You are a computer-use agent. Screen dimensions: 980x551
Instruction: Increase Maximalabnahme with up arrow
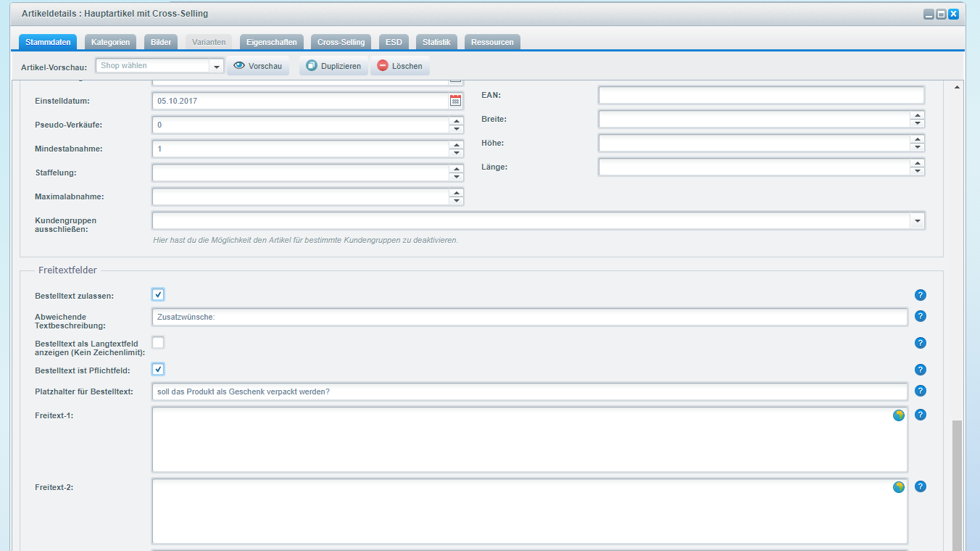pyautogui.click(x=456, y=193)
